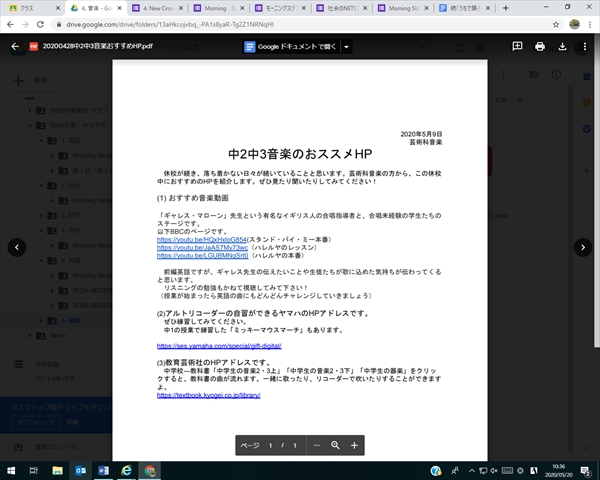Open the kyogei textbook library link
The image size is (600, 480).
click(x=209, y=395)
